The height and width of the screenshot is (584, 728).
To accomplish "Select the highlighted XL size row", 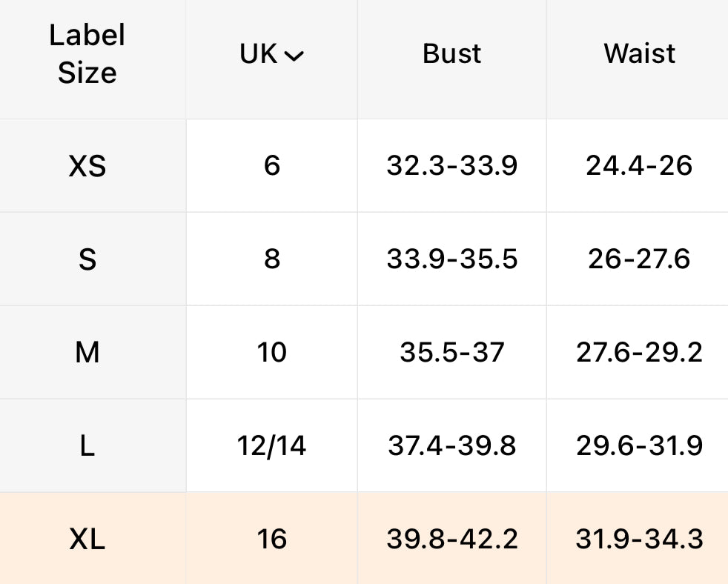I will tap(87, 539).
